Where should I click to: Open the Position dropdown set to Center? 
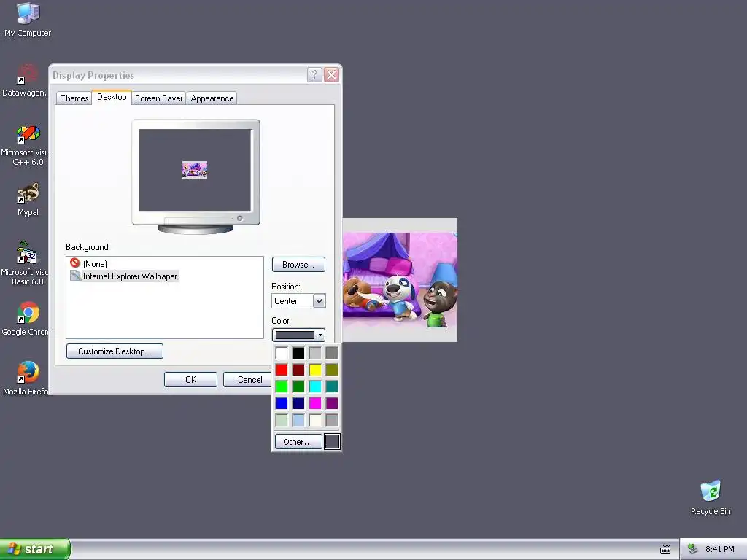coord(298,301)
